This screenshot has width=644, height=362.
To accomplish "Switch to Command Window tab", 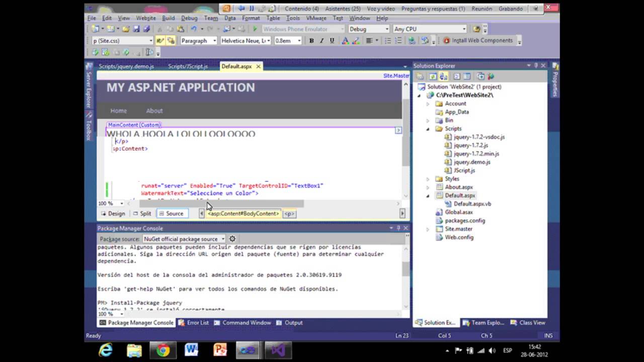I will 243,323.
